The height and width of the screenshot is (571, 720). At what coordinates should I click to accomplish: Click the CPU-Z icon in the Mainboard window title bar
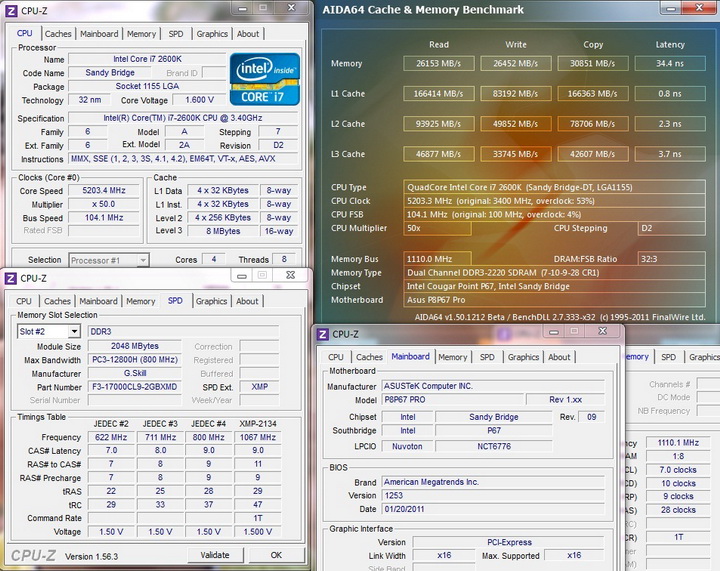coord(323,334)
